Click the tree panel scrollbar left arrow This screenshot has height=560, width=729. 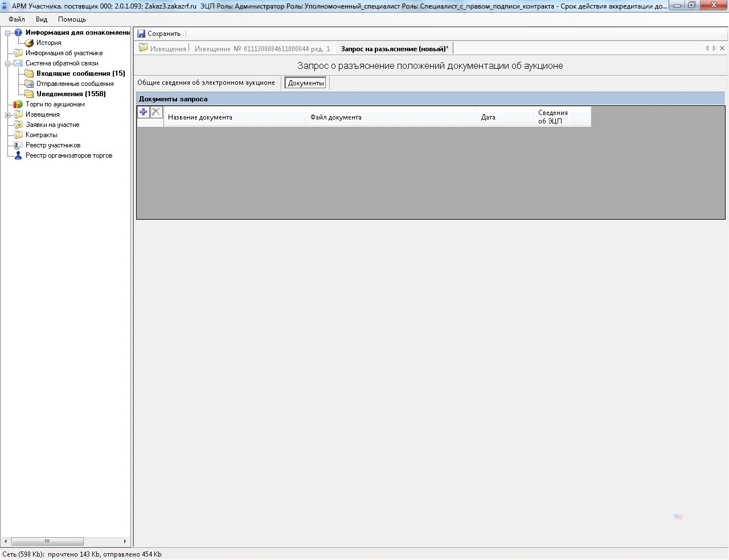6,541
